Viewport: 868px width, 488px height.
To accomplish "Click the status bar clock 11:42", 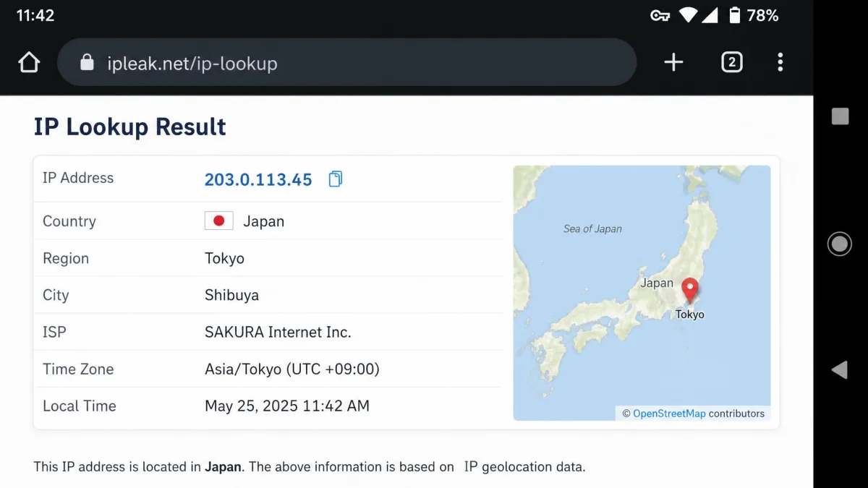I will (35, 15).
